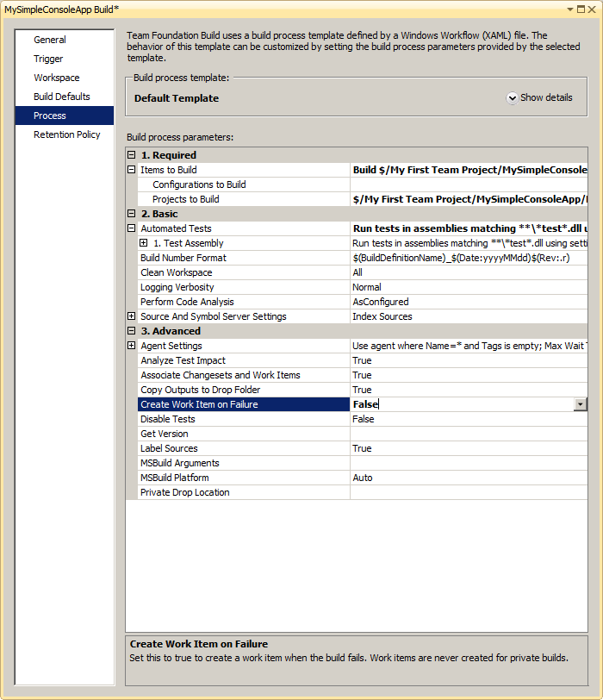Screen dimensions: 603x700
Task: Select Copy Outputs to Drop Folder row
Action: [x=244, y=390]
